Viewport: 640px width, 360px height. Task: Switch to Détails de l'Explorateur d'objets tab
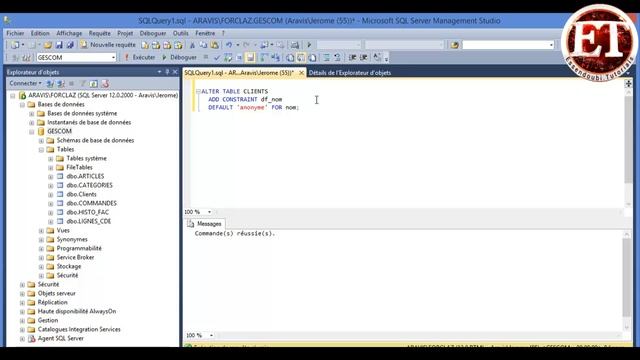[350, 73]
